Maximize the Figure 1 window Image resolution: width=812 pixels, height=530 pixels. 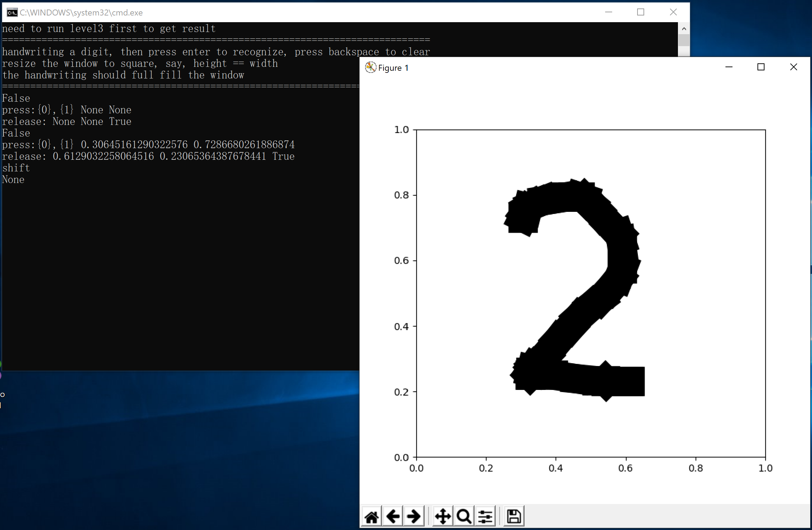[761, 67]
